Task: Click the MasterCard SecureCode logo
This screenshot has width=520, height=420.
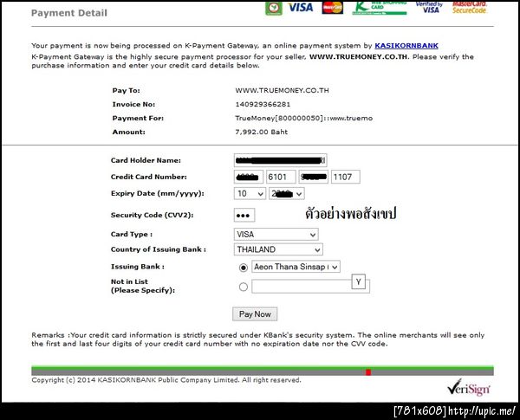Action: (469, 7)
